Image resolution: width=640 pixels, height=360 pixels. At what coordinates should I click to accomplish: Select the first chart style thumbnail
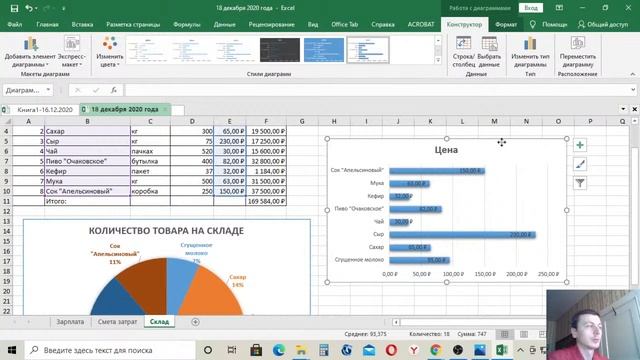point(148,50)
